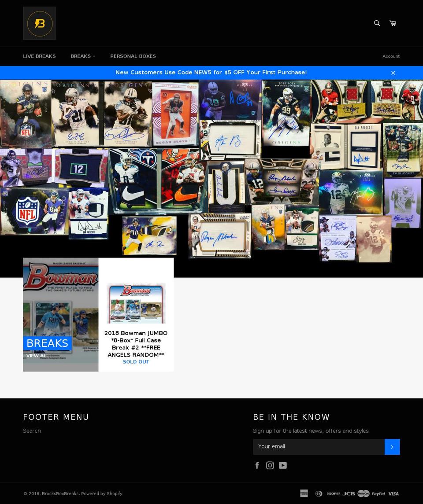Click the BrocksBoxBreaks logo
Viewport: 423px width, 504px height.
pos(40,23)
